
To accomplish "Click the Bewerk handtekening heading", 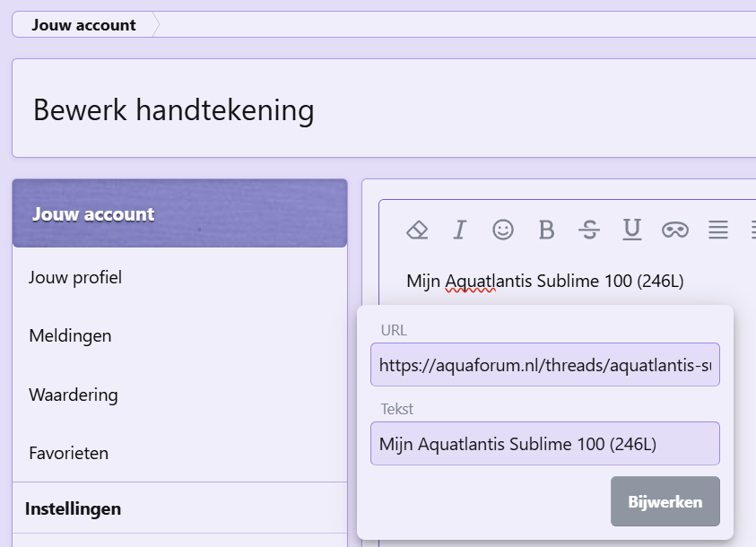I will [x=174, y=110].
